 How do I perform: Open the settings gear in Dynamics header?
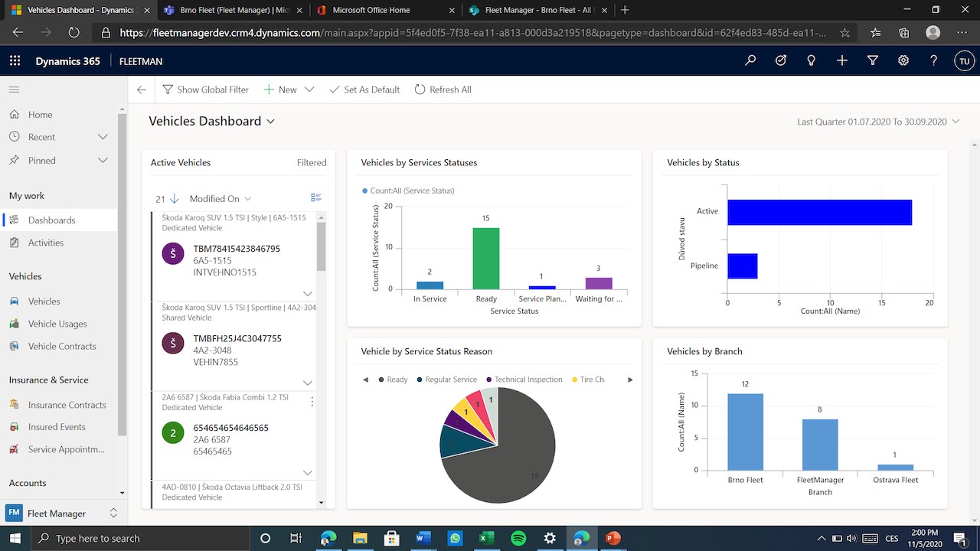click(903, 61)
